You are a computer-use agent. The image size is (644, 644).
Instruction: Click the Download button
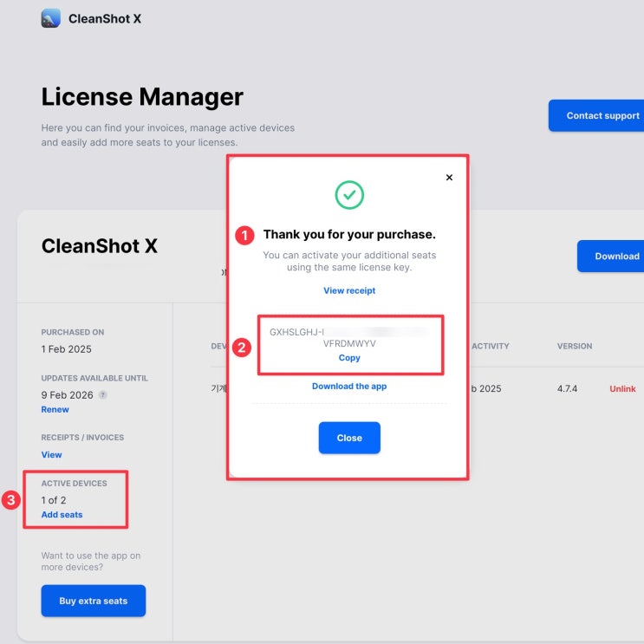611,257
